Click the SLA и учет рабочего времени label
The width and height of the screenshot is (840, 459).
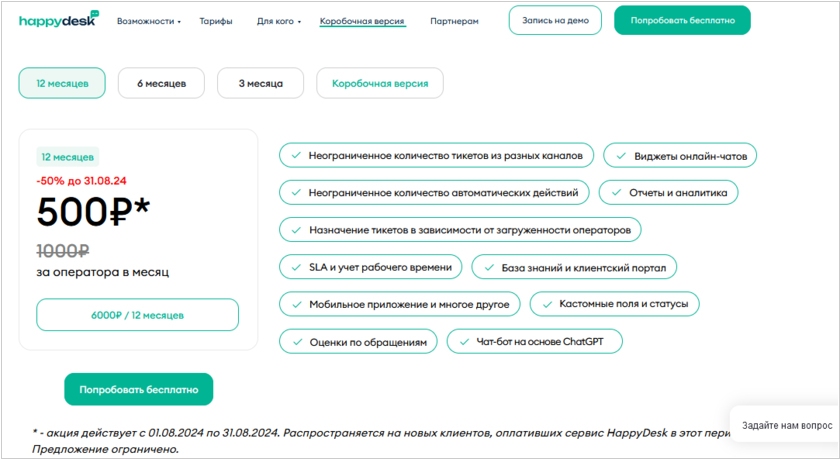(380, 267)
